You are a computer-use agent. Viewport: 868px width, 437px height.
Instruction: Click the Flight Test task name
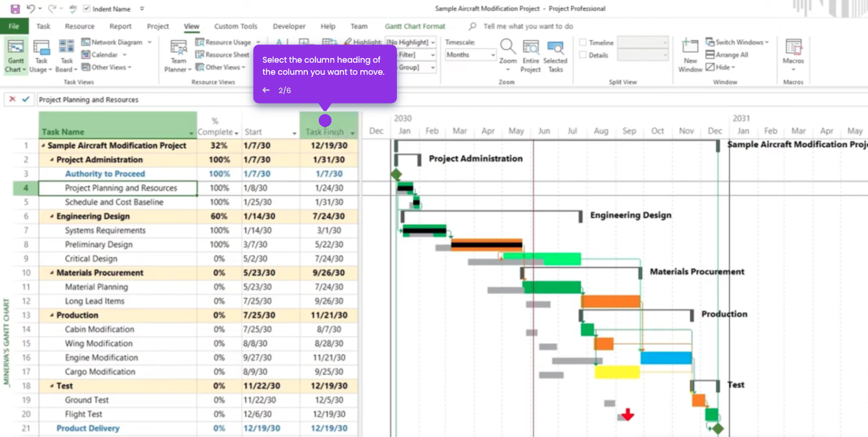pyautogui.click(x=84, y=414)
